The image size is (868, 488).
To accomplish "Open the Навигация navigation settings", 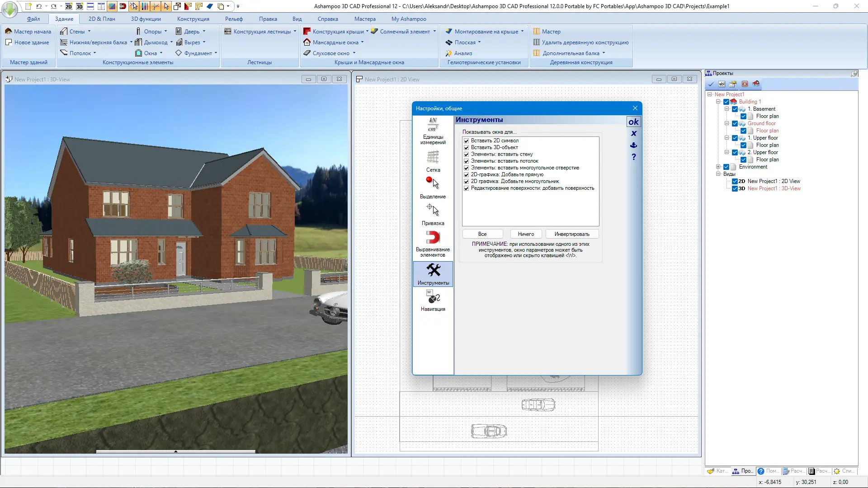I will click(x=433, y=301).
